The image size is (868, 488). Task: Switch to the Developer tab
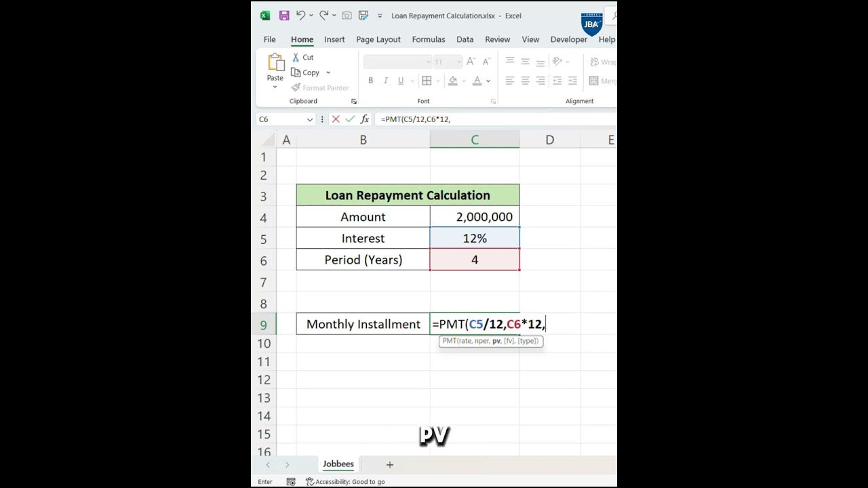568,39
